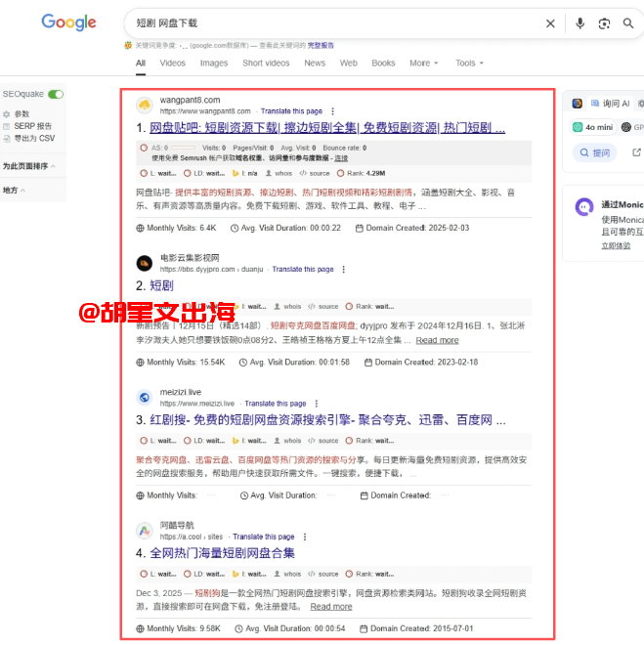Start voice search with microphone icon
Viewport: 644px width, 645px height.
coord(580,23)
